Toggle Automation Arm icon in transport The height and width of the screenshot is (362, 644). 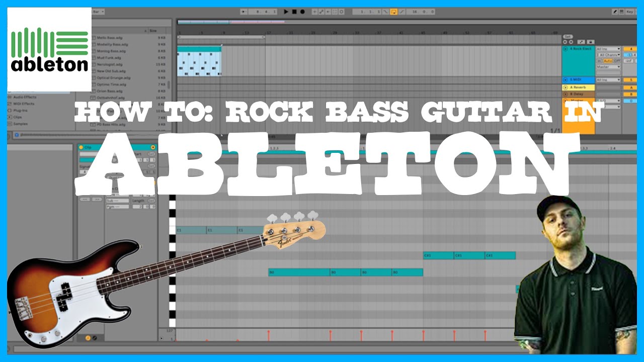pos(321,12)
